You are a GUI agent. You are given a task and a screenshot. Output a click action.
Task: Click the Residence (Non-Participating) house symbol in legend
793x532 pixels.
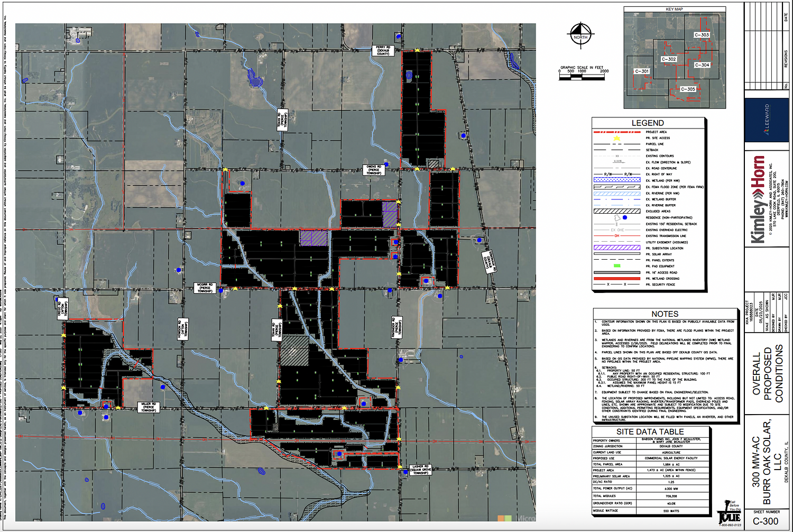click(x=617, y=217)
